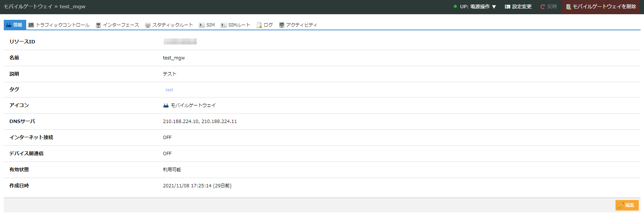Screen dimensions: 644x215
Task: Click the SIM tab icon
Action: (x=202, y=25)
